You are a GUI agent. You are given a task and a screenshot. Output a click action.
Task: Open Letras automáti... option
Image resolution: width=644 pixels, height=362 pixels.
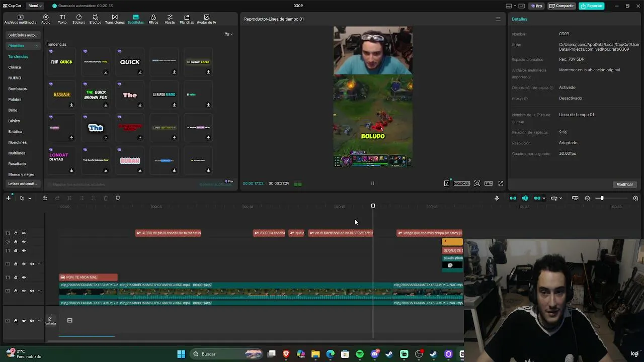[x=23, y=184]
